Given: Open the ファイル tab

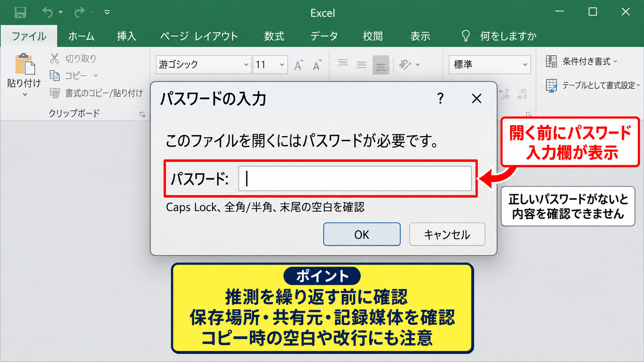Looking at the screenshot, I should (x=29, y=36).
